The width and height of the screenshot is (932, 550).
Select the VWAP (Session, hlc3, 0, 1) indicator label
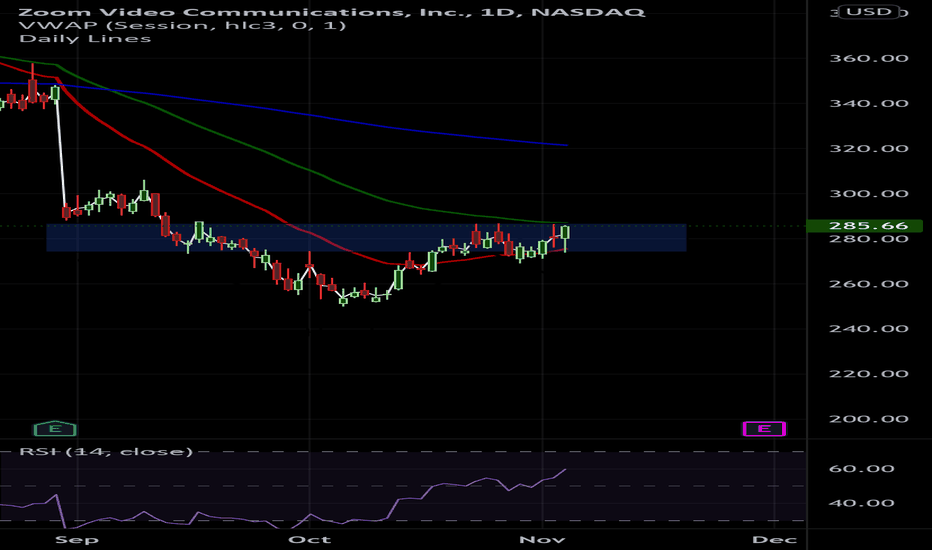pos(182,26)
